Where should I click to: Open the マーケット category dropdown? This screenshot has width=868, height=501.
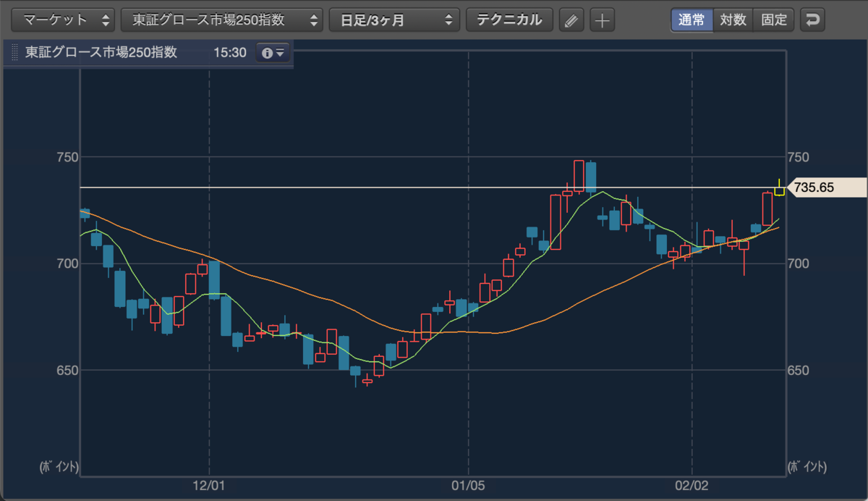(64, 20)
